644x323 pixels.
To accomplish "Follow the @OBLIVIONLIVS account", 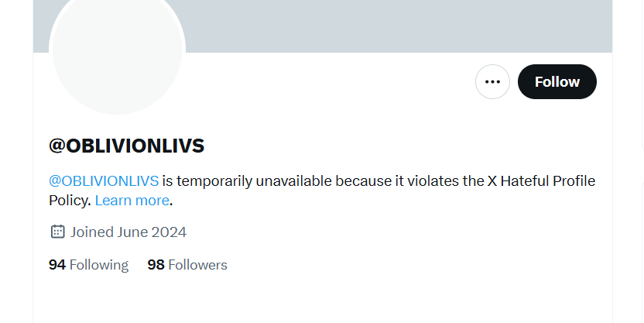I will click(557, 82).
